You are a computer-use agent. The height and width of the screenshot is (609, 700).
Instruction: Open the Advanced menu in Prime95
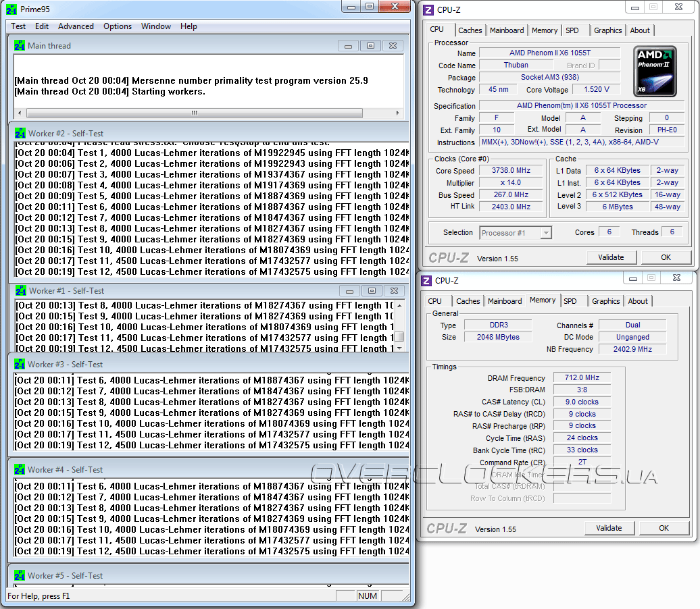pyautogui.click(x=76, y=26)
